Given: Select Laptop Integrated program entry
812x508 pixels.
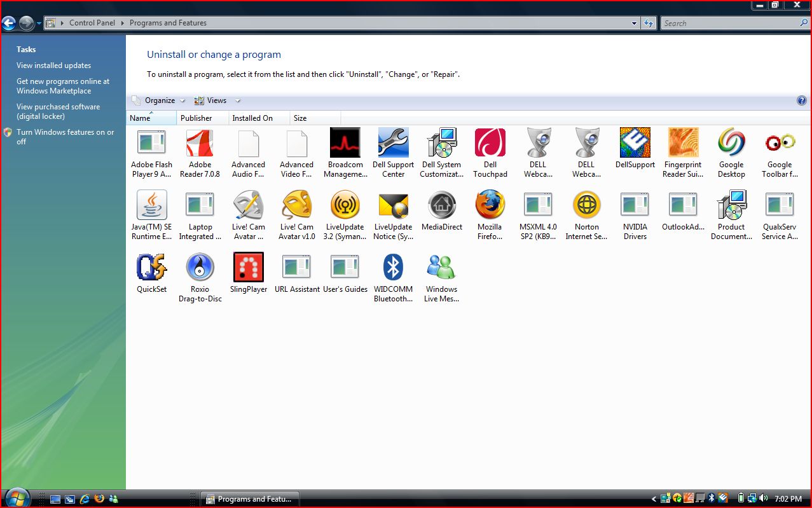Looking at the screenshot, I should (x=200, y=216).
